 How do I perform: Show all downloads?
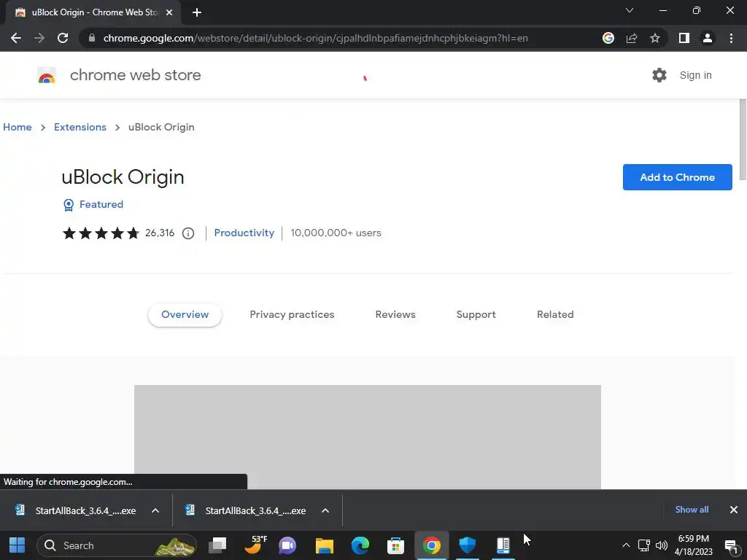(x=692, y=510)
